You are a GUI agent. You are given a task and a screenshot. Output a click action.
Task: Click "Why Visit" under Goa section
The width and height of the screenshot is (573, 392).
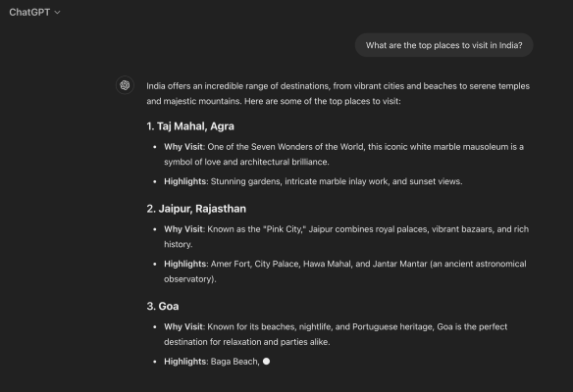183,326
